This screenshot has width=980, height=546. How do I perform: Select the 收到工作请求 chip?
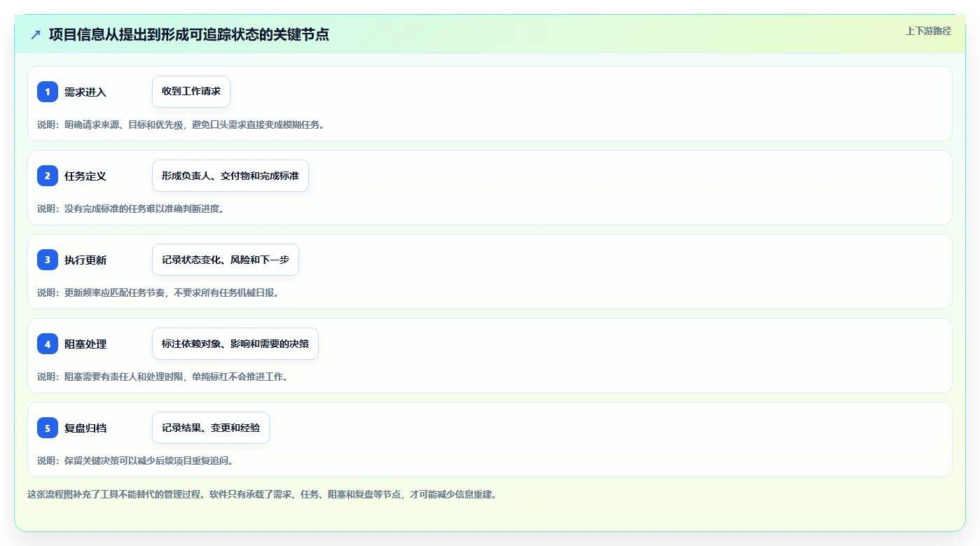click(x=191, y=92)
